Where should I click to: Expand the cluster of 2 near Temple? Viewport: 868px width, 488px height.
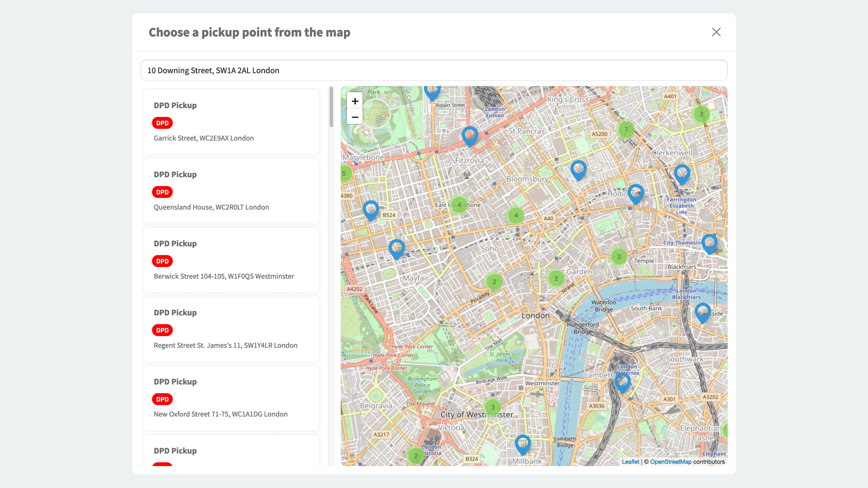619,257
